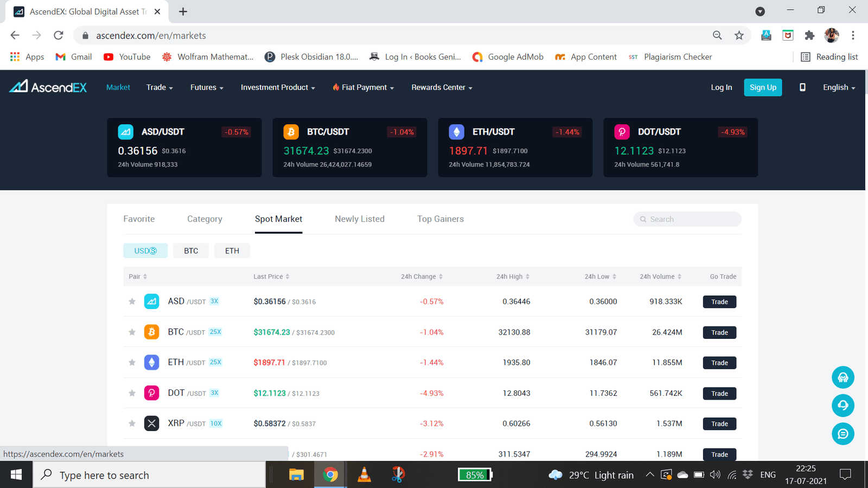Select the BTC quote filter

(191, 251)
